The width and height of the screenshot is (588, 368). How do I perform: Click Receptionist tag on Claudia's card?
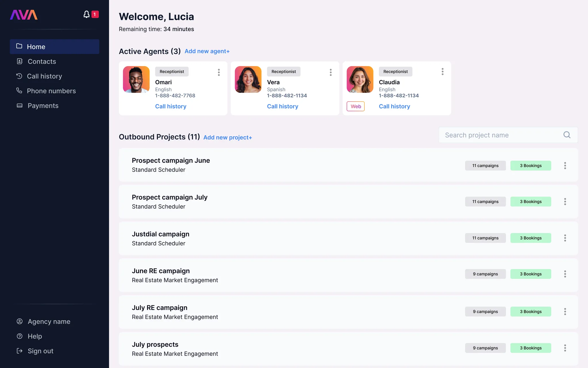396,72
